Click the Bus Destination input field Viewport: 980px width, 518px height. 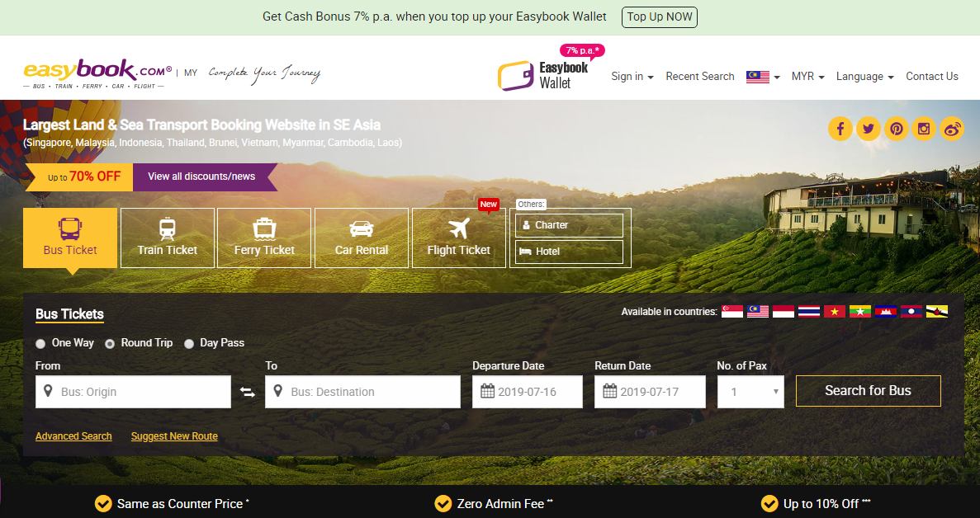click(x=362, y=392)
